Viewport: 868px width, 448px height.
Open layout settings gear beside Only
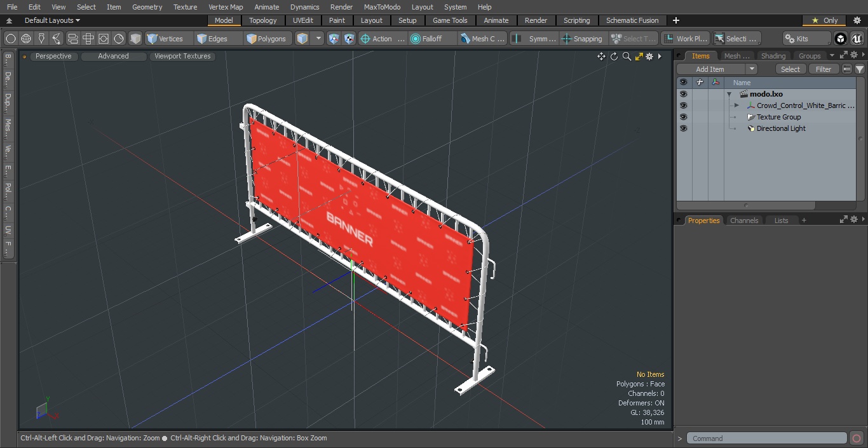[857, 20]
